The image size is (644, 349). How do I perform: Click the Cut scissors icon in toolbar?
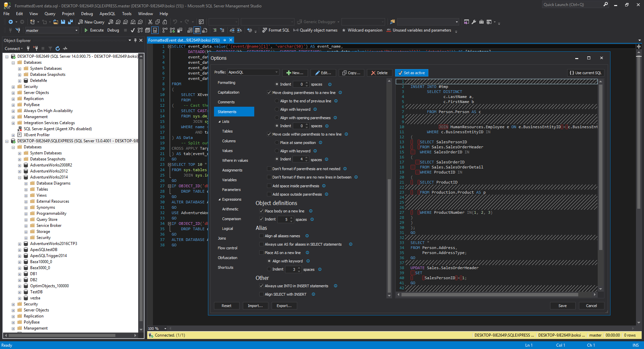coord(150,22)
